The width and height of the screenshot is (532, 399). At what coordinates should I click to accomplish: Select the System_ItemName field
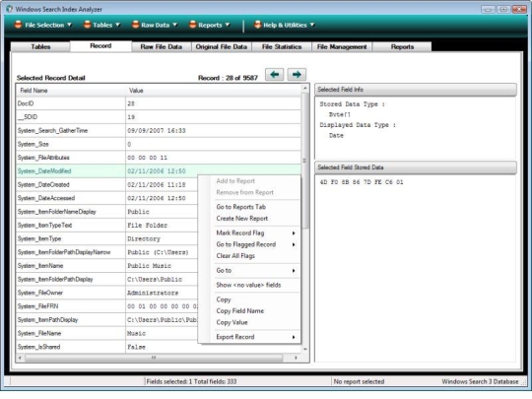pos(106,266)
